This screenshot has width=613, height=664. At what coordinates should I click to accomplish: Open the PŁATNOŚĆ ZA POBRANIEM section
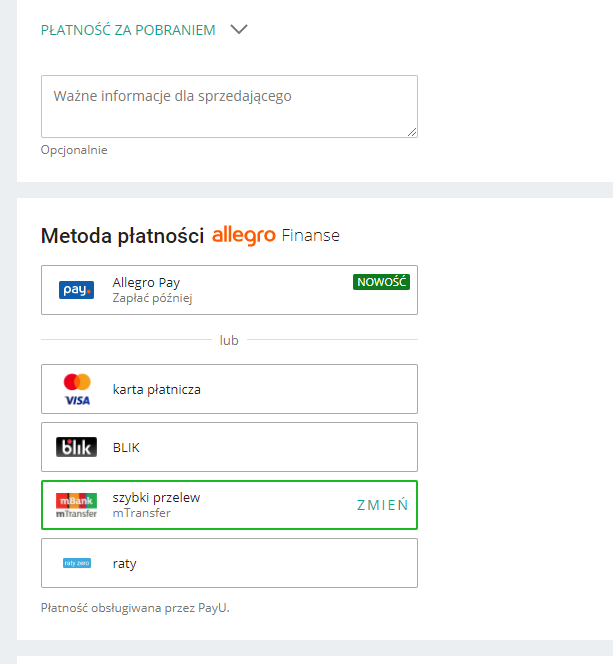128,30
